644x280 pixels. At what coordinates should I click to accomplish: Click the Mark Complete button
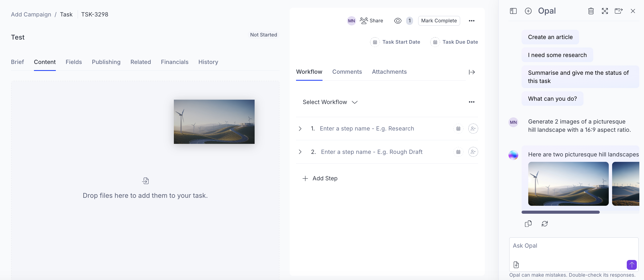pos(439,21)
